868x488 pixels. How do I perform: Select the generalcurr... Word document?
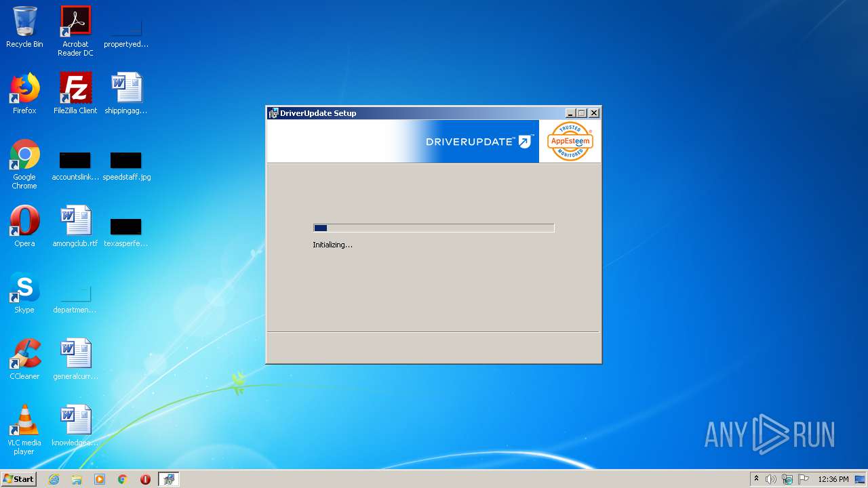75,359
